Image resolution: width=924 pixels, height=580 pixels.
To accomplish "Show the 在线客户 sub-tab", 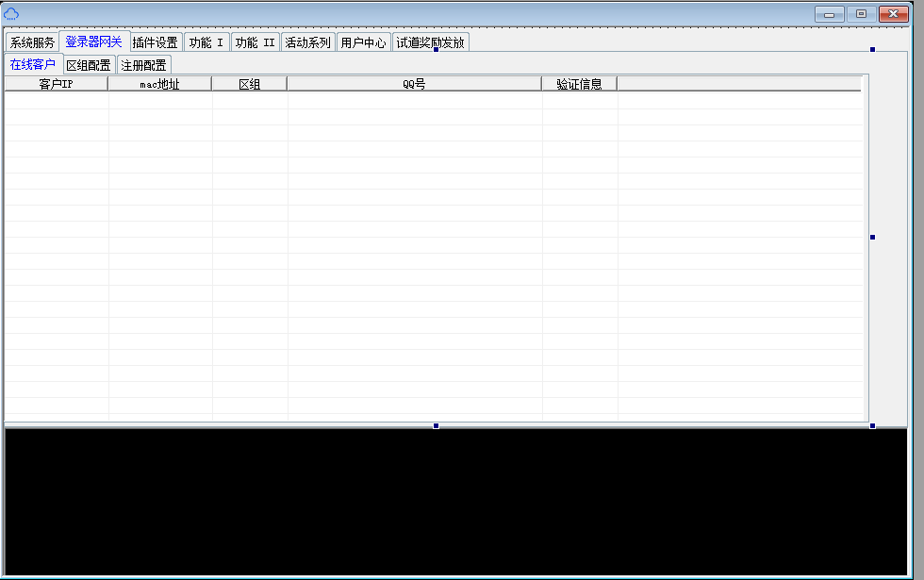I will 33,65.
